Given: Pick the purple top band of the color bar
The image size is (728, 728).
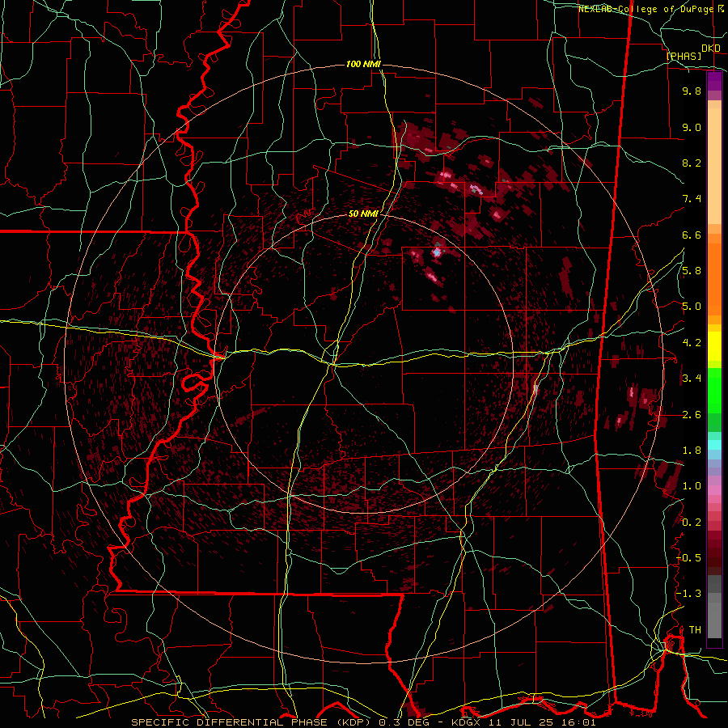Looking at the screenshot, I should (x=714, y=81).
